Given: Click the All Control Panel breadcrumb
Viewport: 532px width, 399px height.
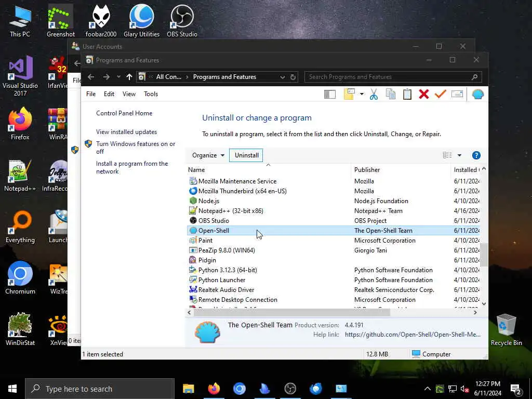Looking at the screenshot, I should (x=169, y=77).
